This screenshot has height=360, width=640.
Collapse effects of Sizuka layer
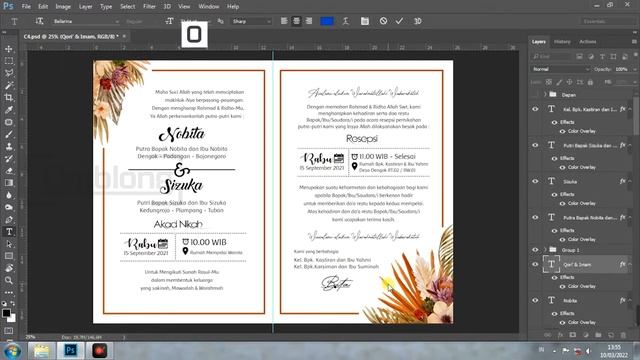point(630,181)
